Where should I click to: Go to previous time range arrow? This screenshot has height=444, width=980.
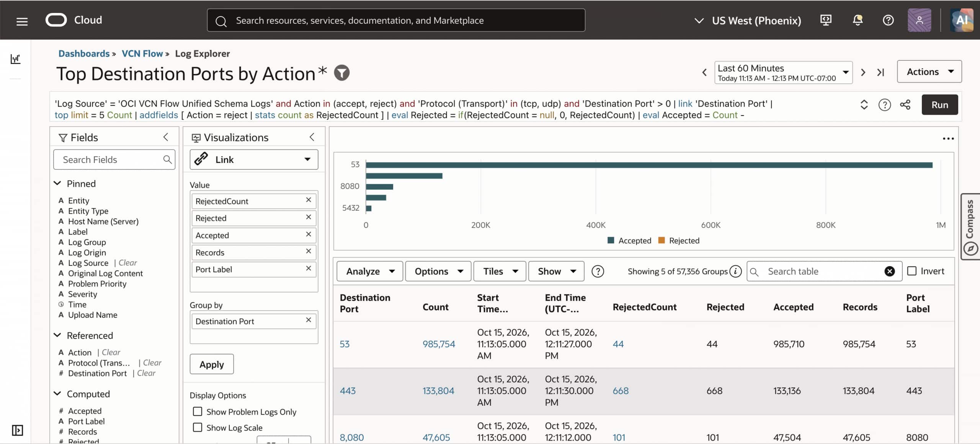tap(704, 72)
